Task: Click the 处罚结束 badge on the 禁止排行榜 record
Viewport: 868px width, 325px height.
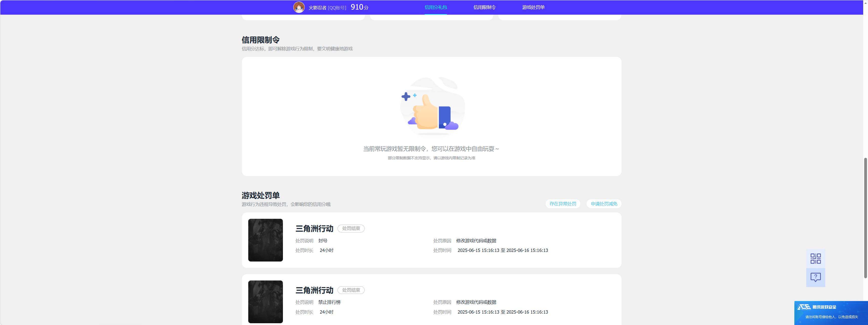Action: tap(351, 290)
